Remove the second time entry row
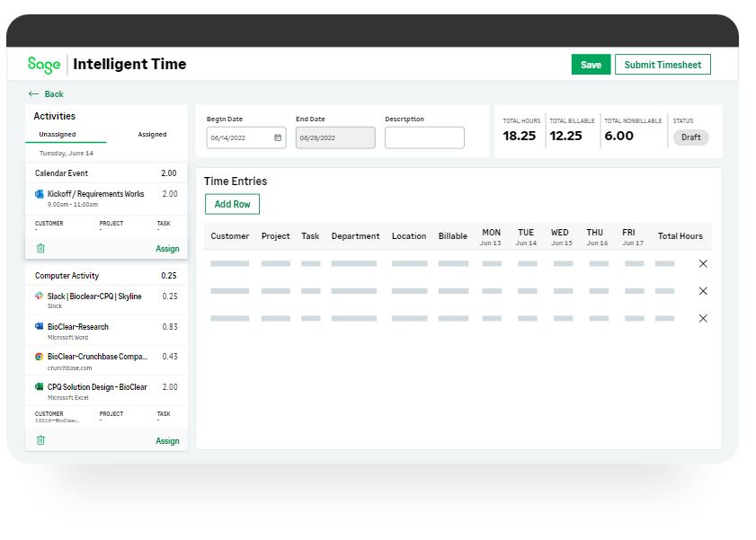The height and width of the screenshot is (540, 756). pyautogui.click(x=703, y=291)
